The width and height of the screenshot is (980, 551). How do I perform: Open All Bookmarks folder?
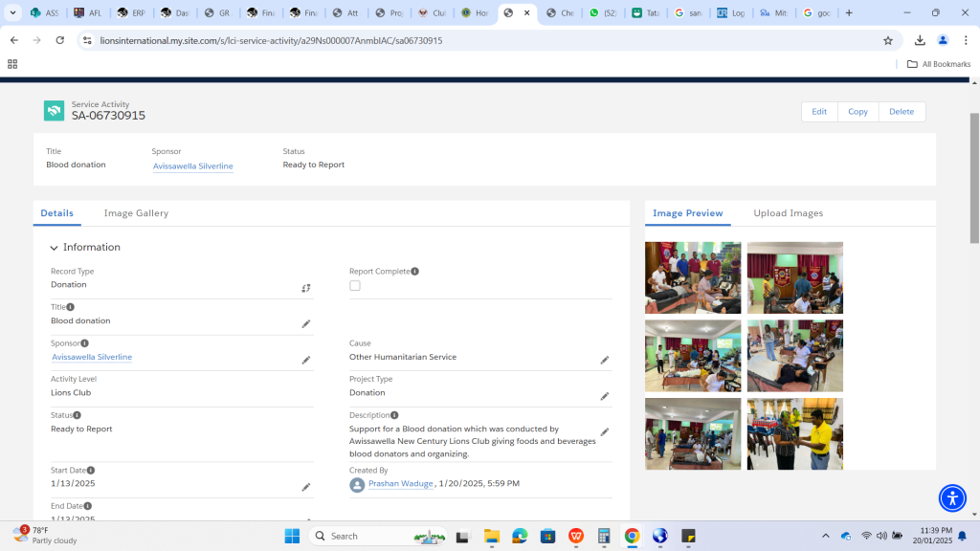(939, 64)
